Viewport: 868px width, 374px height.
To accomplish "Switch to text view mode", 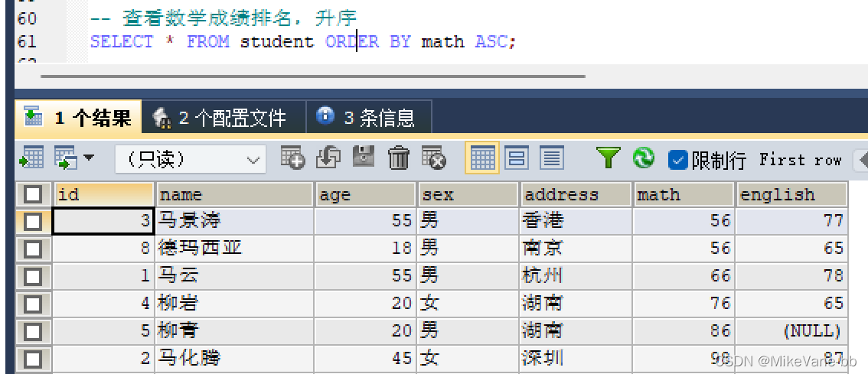I will (551, 158).
